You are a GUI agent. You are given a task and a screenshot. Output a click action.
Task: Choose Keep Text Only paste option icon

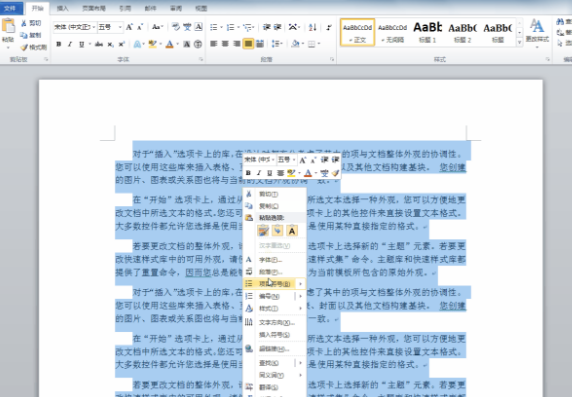point(292,231)
